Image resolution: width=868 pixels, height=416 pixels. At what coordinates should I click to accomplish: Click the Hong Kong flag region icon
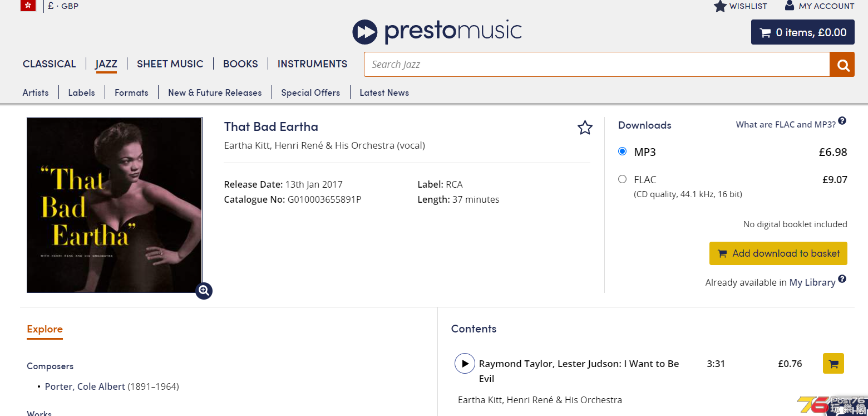coord(28,6)
